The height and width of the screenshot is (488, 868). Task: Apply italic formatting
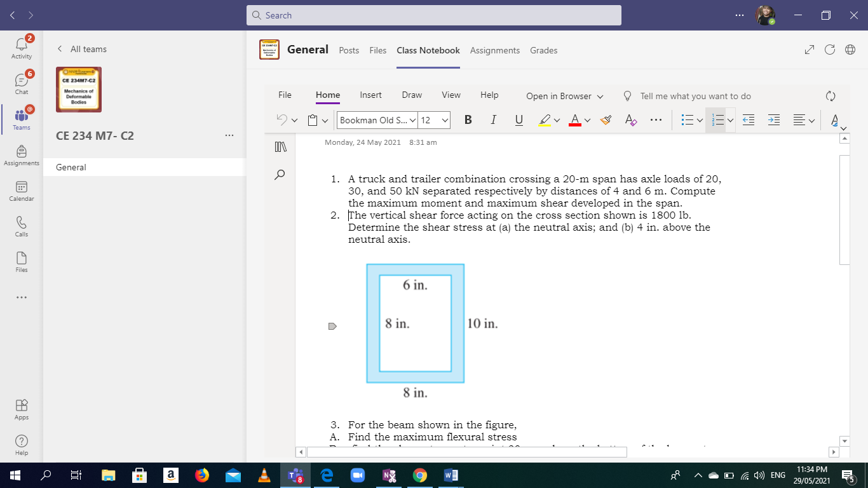point(493,119)
